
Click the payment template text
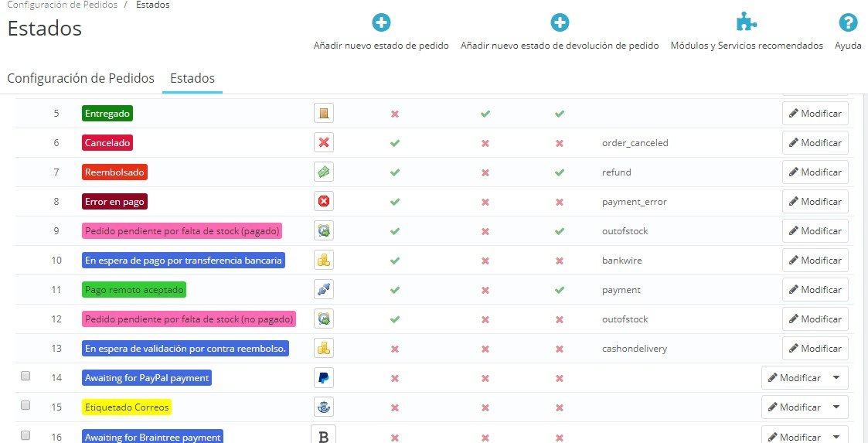(x=621, y=290)
